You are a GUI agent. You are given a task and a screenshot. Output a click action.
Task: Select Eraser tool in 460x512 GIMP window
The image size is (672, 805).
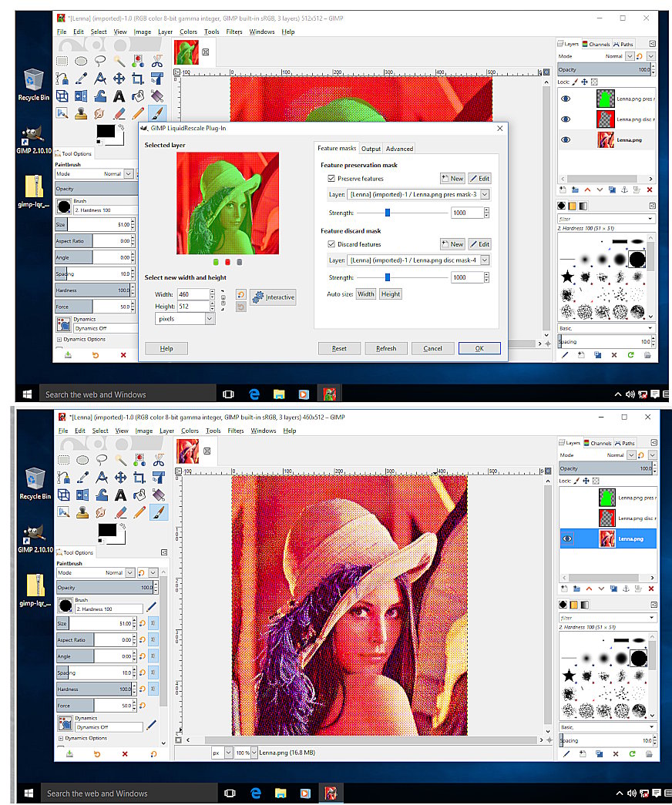[121, 512]
